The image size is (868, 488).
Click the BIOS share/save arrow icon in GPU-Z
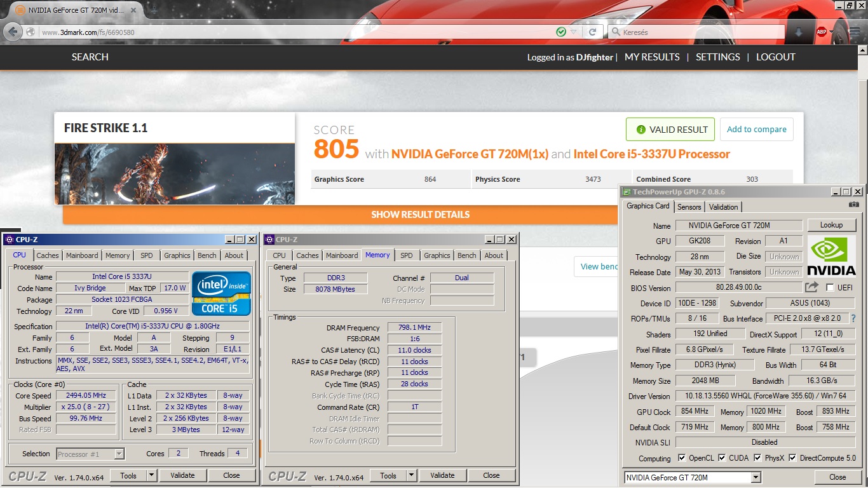pos(812,288)
